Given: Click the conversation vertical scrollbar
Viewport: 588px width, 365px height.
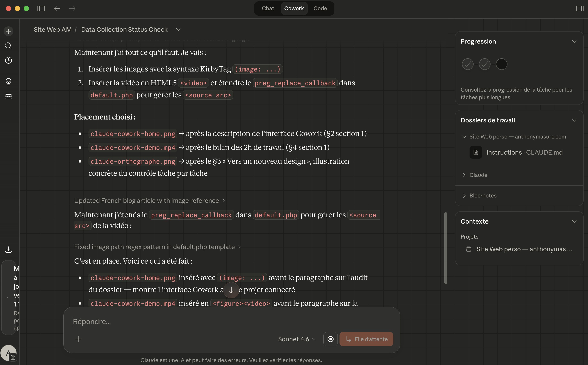Looking at the screenshot, I should point(445,248).
